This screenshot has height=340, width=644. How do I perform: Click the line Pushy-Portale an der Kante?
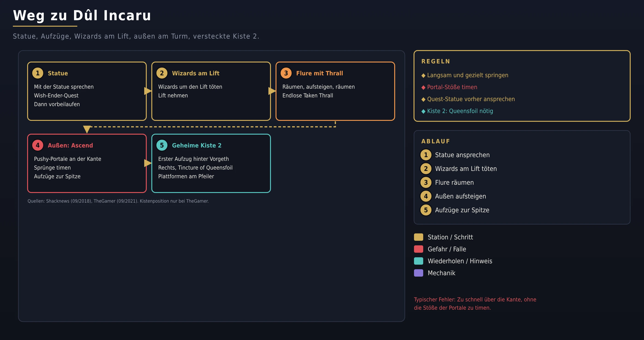point(67,159)
